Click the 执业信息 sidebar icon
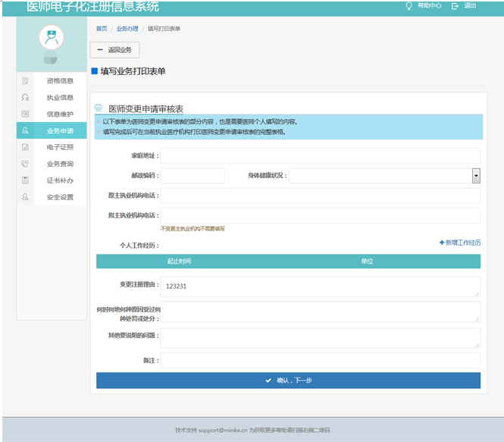This screenshot has height=442, width=504. click(x=26, y=97)
